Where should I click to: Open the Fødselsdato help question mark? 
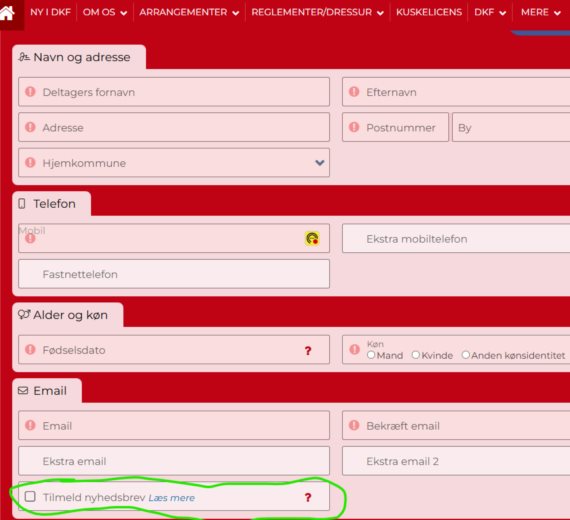click(308, 351)
